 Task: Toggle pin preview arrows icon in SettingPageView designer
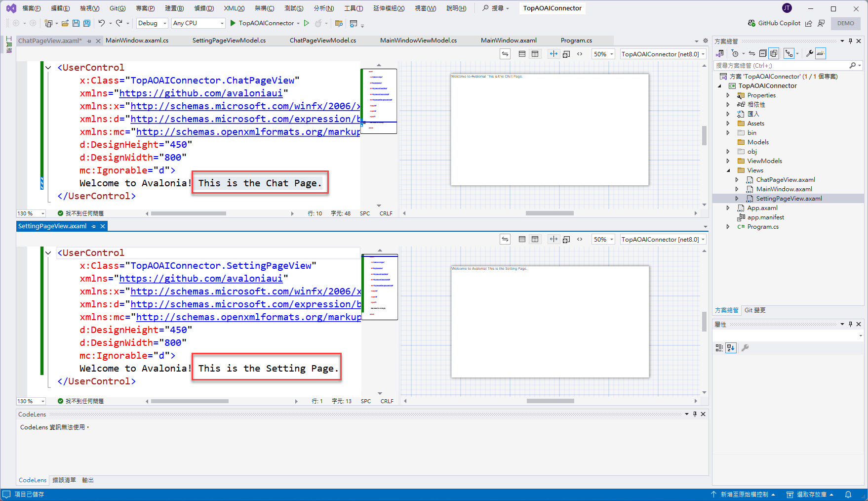point(553,239)
